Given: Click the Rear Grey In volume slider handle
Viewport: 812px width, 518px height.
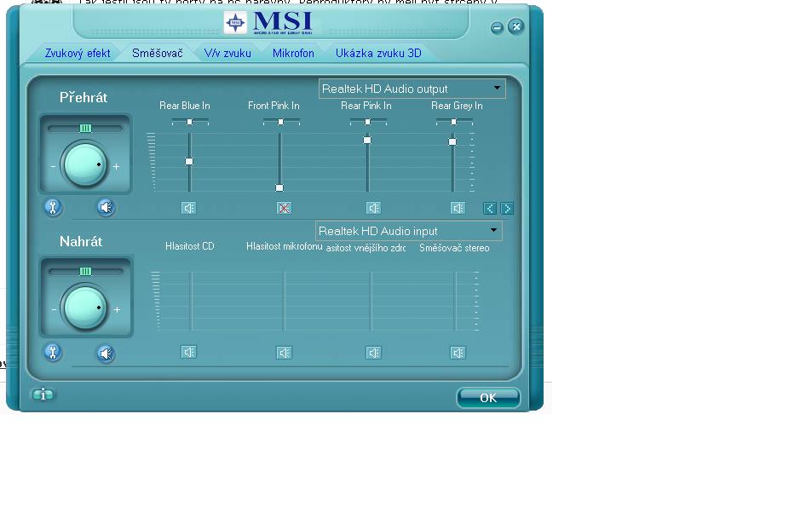Looking at the screenshot, I should pyautogui.click(x=452, y=141).
